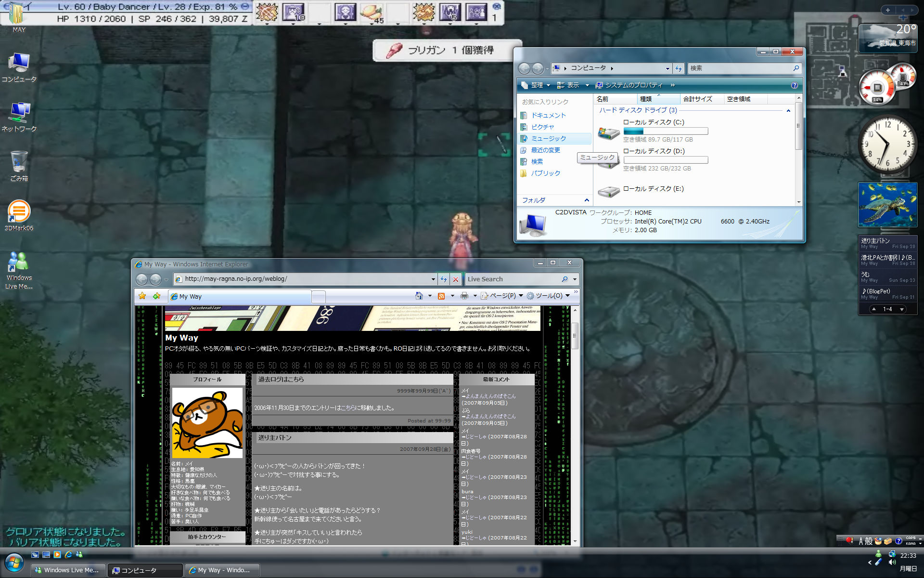Open the 表示 views dropdown arrow
The width and height of the screenshot is (924, 578).
pyautogui.click(x=587, y=85)
